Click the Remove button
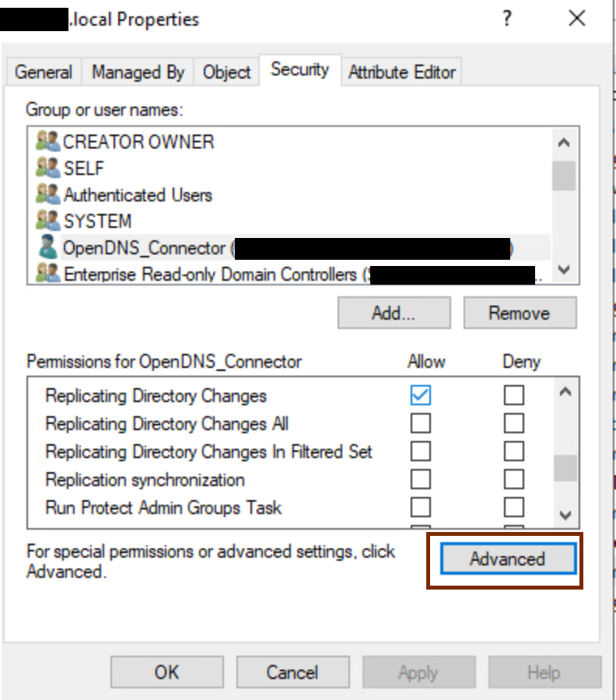616x700 pixels. pyautogui.click(x=520, y=313)
